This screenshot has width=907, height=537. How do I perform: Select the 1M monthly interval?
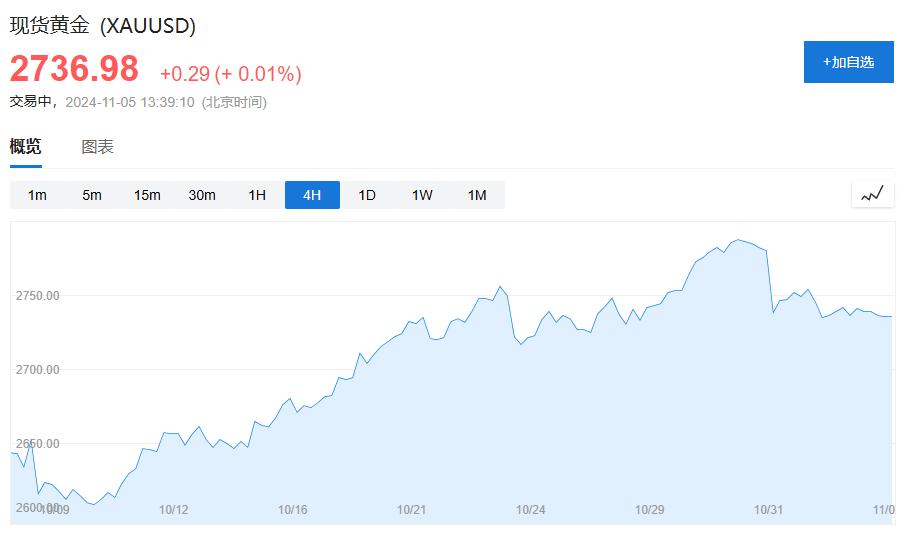[x=477, y=195]
